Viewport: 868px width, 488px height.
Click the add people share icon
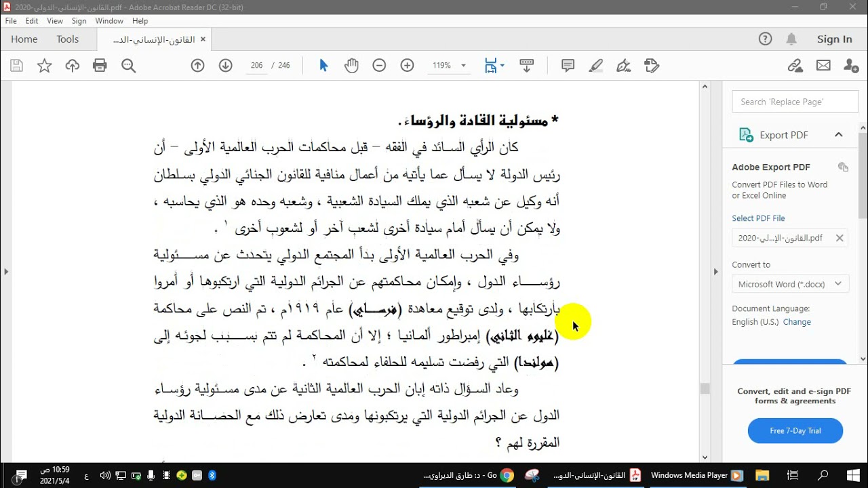(851, 66)
